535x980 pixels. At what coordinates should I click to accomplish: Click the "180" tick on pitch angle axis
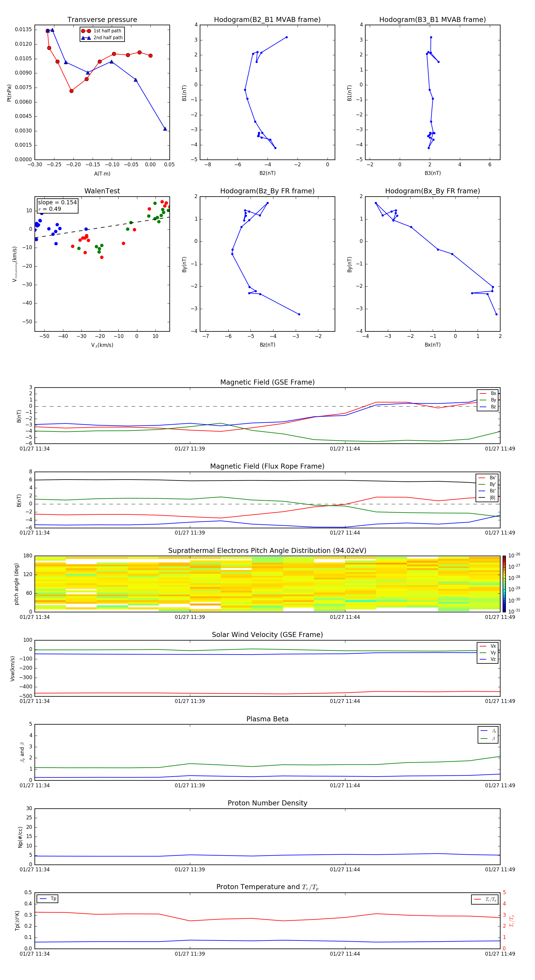click(x=28, y=556)
